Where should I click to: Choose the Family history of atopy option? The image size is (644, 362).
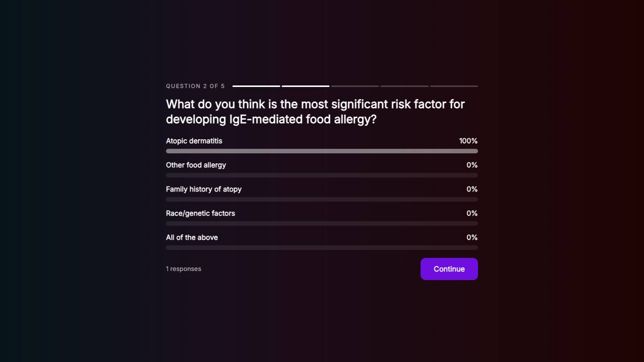(x=204, y=189)
